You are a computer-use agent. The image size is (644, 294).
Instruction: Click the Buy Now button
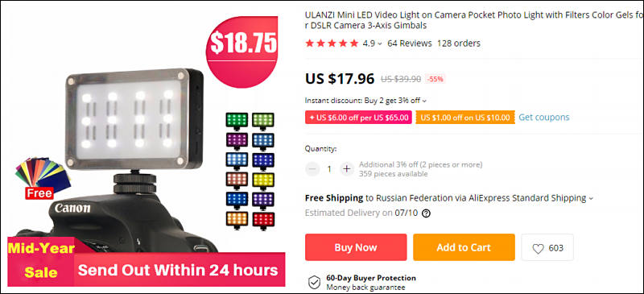coord(356,247)
